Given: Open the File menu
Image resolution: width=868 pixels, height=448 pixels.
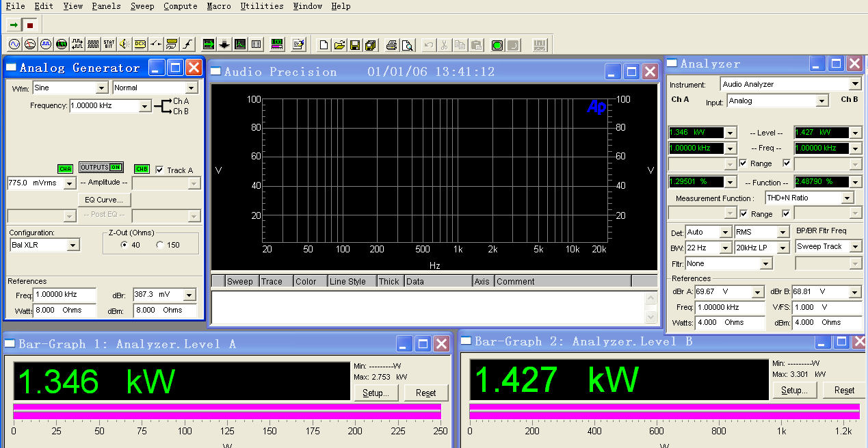Looking at the screenshot, I should click(15, 6).
